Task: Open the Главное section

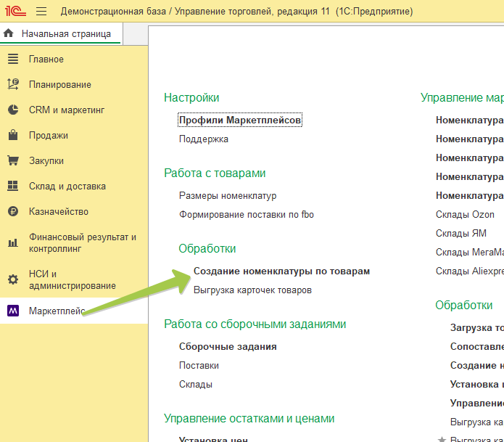Action: click(46, 60)
